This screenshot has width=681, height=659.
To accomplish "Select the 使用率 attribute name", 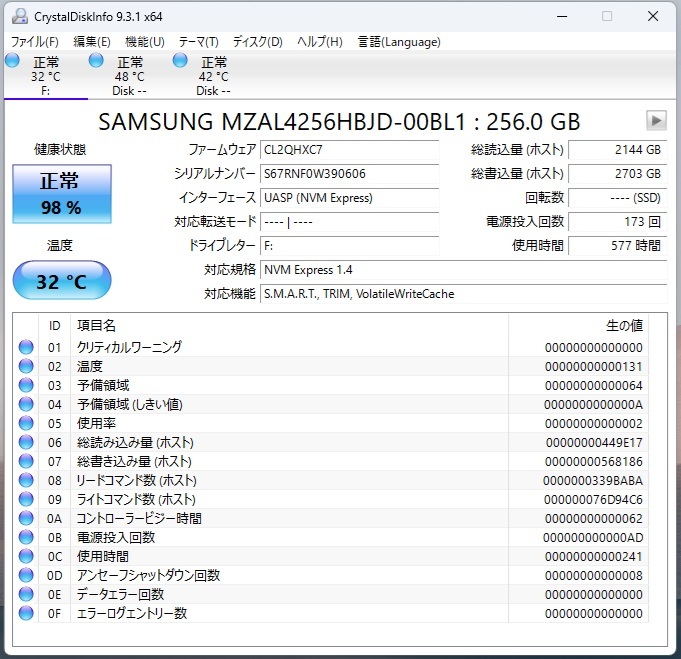I will (x=96, y=423).
